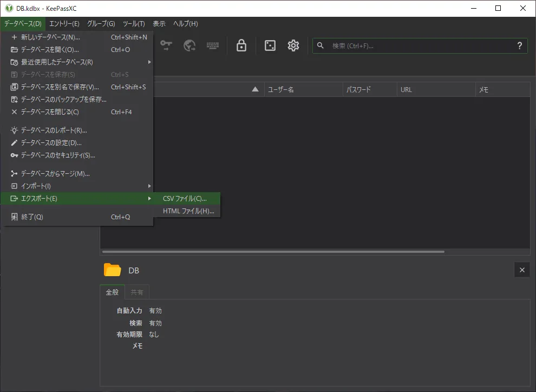Click the KeePassXC title bar logo

[x=9, y=8]
